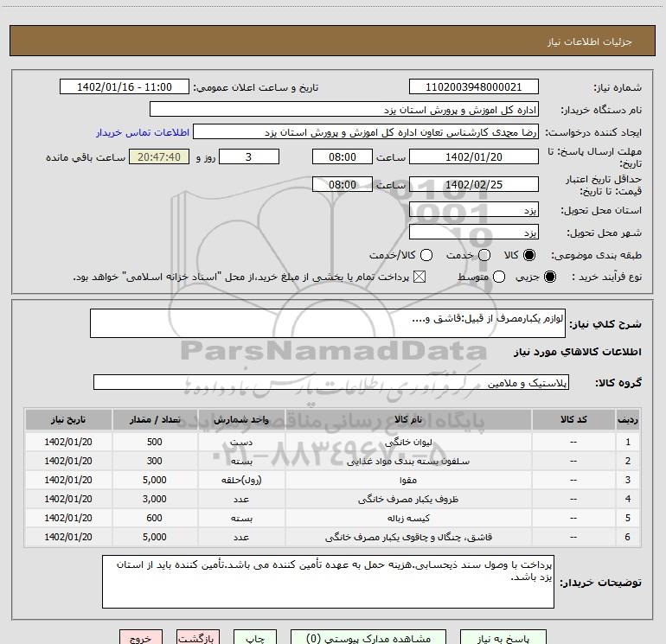666x644 pixels.
Task: Click the buyer notes text area
Action: [328, 582]
